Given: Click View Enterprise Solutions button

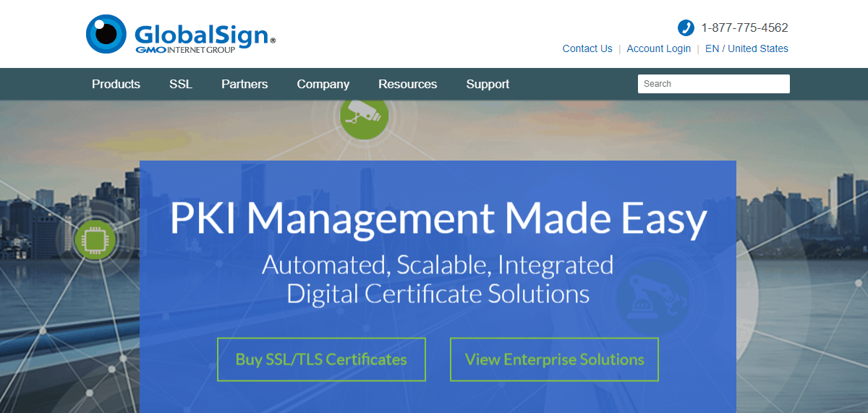Looking at the screenshot, I should pos(554,359).
